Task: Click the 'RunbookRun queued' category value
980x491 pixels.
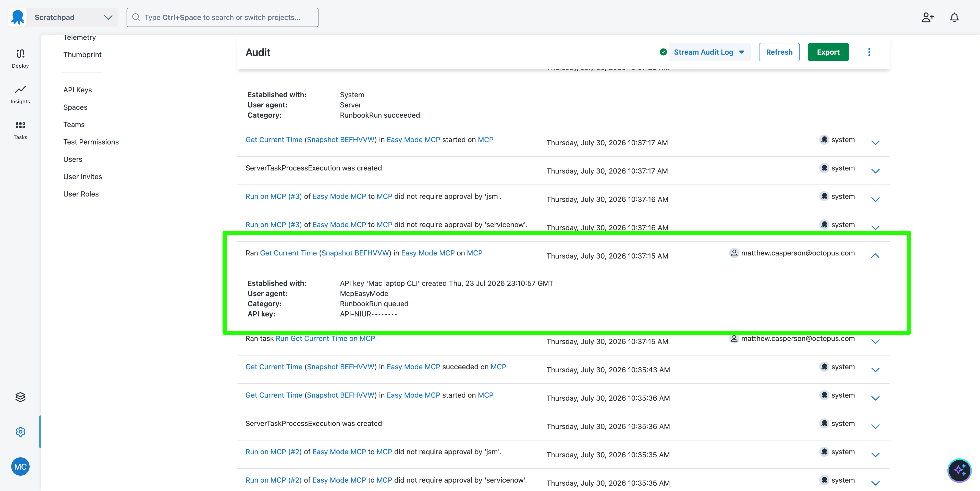Action: [374, 303]
